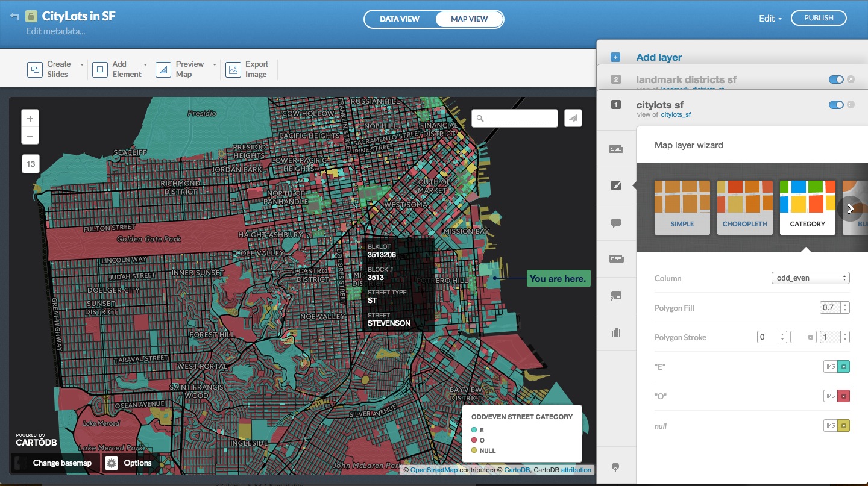The image size is (868, 486).
Task: Open the filters bar-chart panel
Action: click(x=615, y=332)
